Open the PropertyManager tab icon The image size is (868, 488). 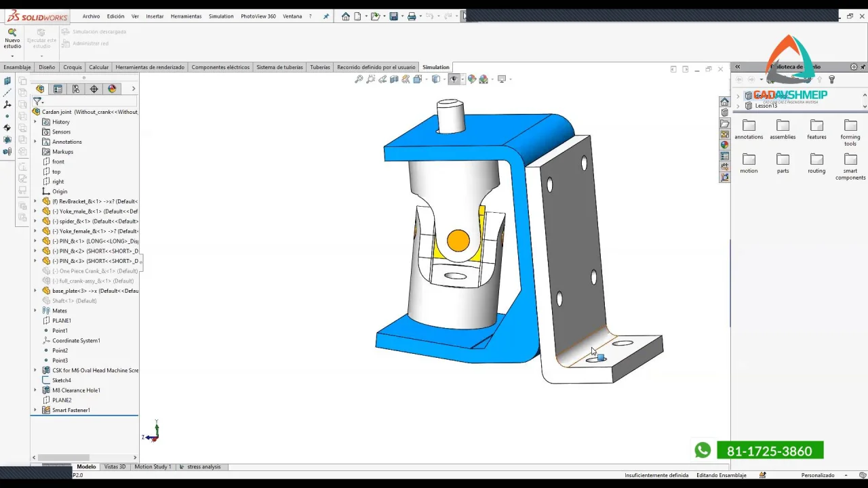point(58,89)
